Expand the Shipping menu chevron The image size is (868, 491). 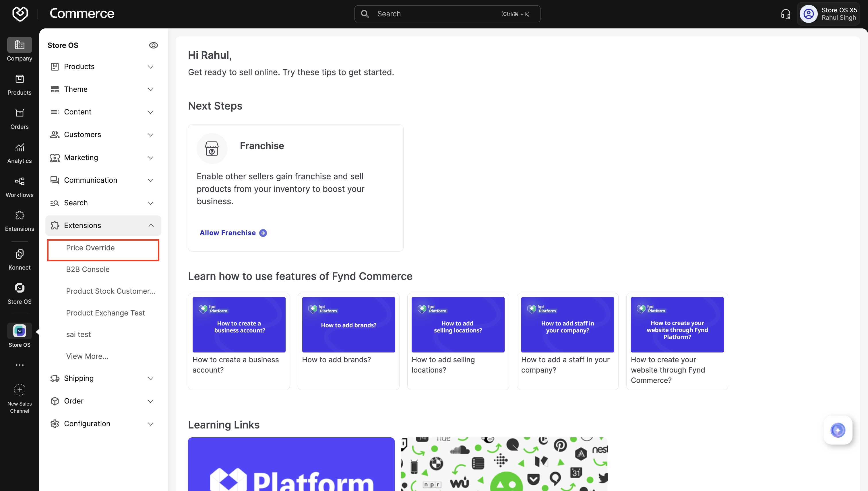click(x=151, y=379)
